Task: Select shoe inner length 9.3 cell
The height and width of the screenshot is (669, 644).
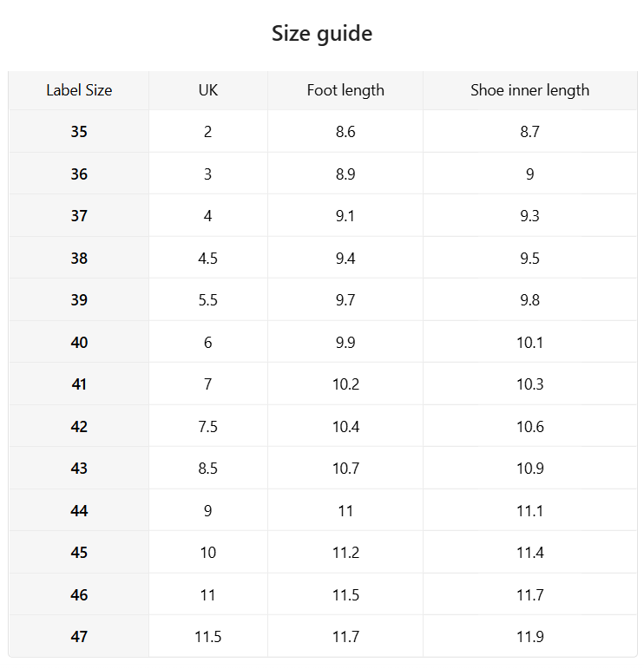Action: (529, 216)
